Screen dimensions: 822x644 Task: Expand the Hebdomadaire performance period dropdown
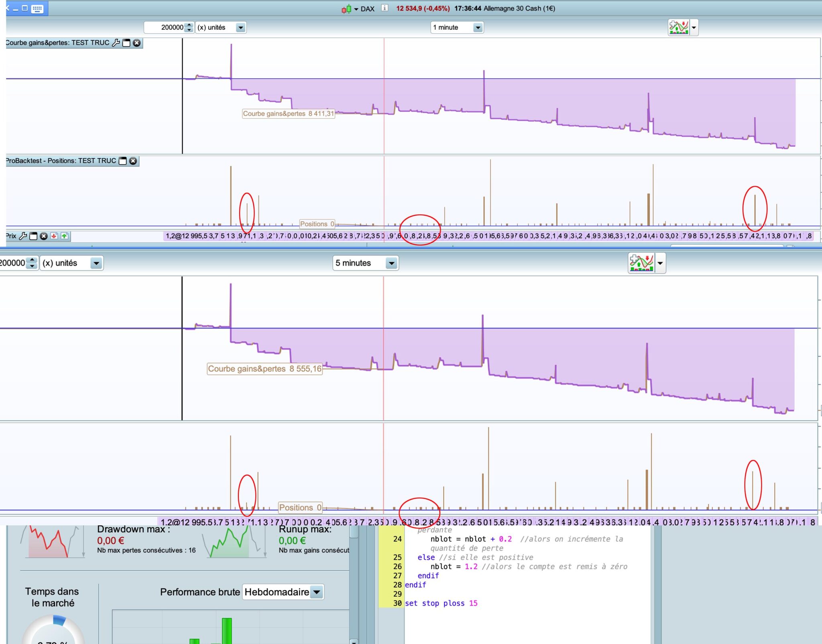[317, 592]
